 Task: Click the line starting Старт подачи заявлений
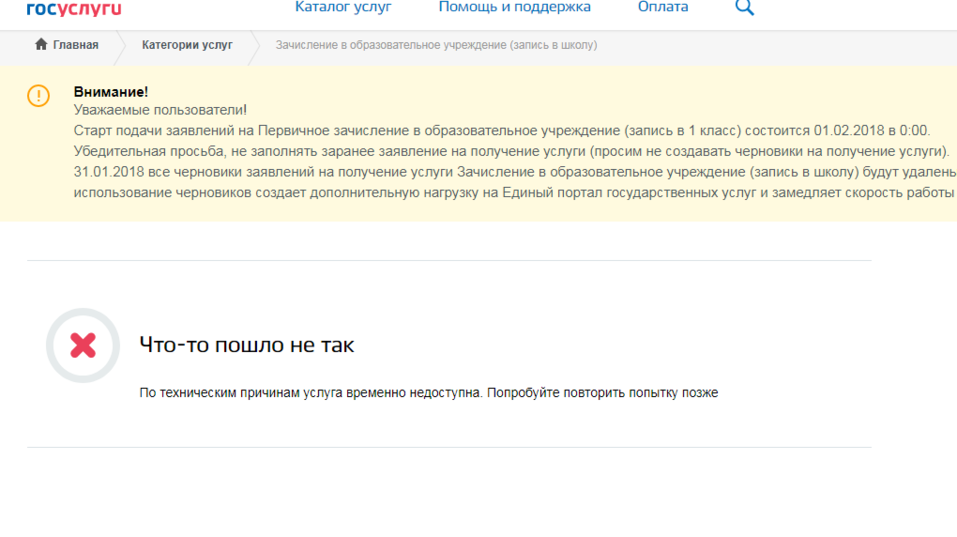(501, 131)
